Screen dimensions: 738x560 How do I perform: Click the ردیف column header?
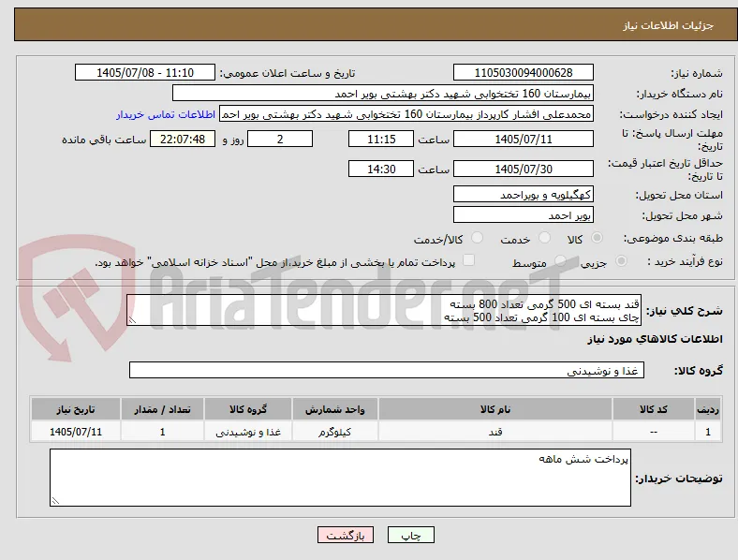click(x=708, y=409)
